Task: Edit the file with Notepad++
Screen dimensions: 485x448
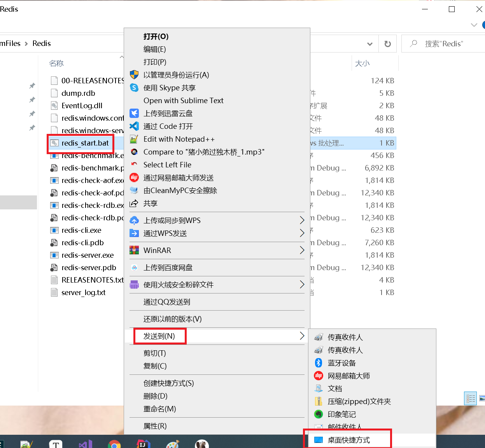Action: [179, 139]
